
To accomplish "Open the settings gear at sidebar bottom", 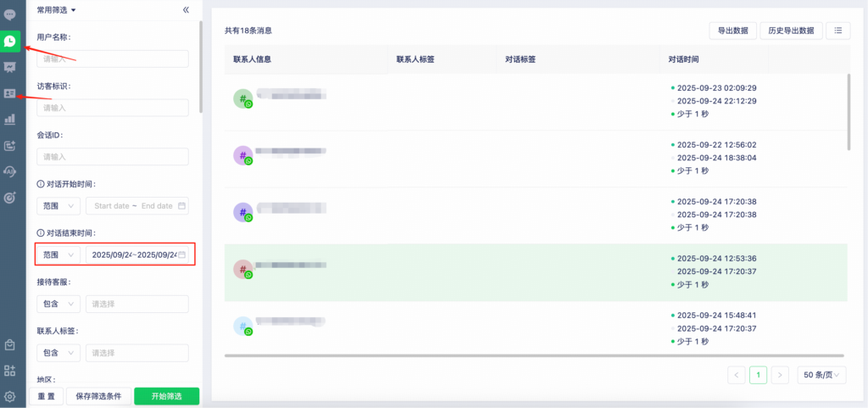I will tap(10, 396).
